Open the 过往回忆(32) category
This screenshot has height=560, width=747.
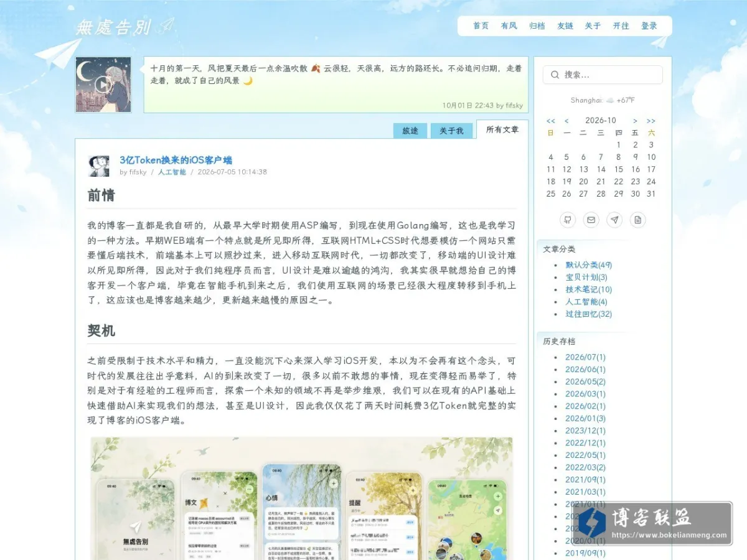[589, 314]
